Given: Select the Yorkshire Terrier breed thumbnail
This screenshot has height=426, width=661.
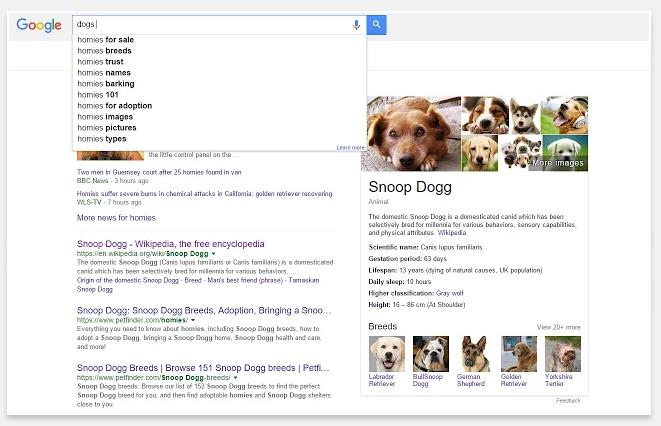Looking at the screenshot, I should coord(563,354).
